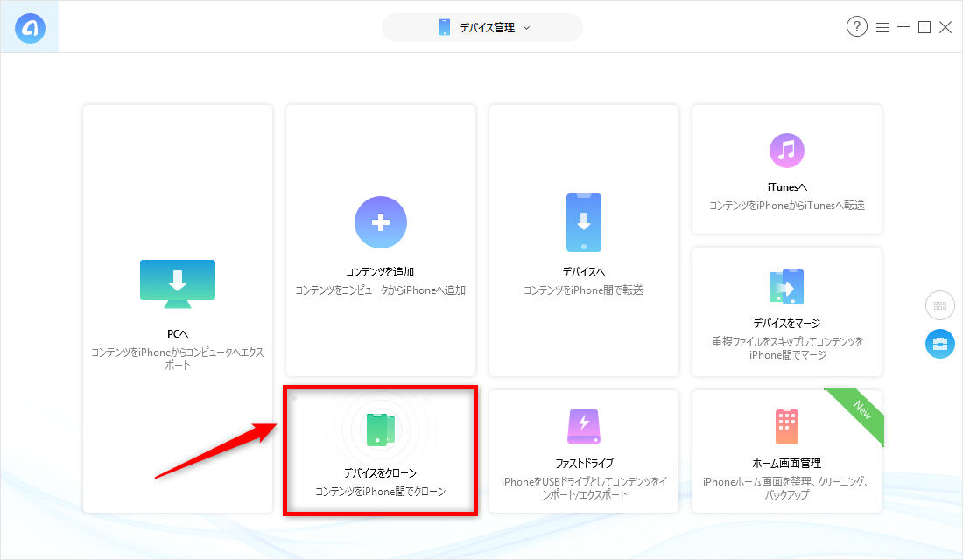
Task: Click the iTunesへ music note icon
Action: pos(787,150)
